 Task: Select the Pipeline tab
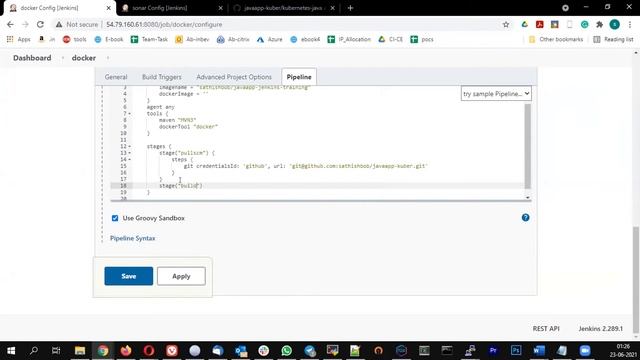tap(299, 77)
